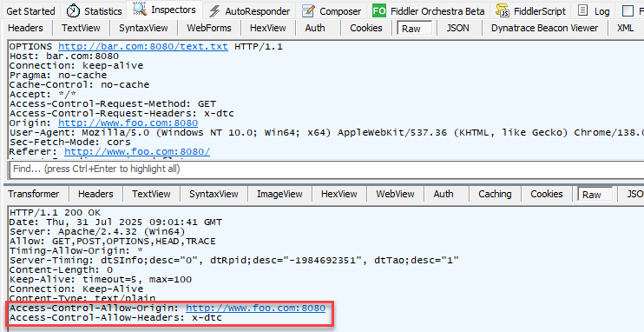Click the Sec-Fetch-Mode: cors line
The width and height of the screenshot is (644, 332).
click(x=69, y=142)
